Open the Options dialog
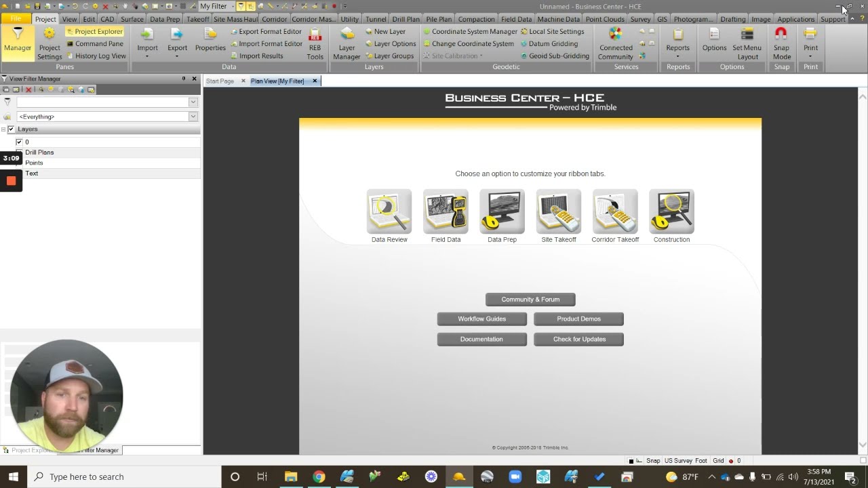The height and width of the screenshot is (488, 868). pos(714,41)
